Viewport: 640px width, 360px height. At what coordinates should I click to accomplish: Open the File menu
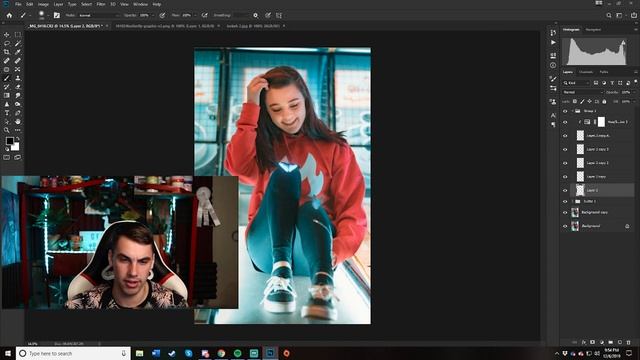(x=18, y=4)
